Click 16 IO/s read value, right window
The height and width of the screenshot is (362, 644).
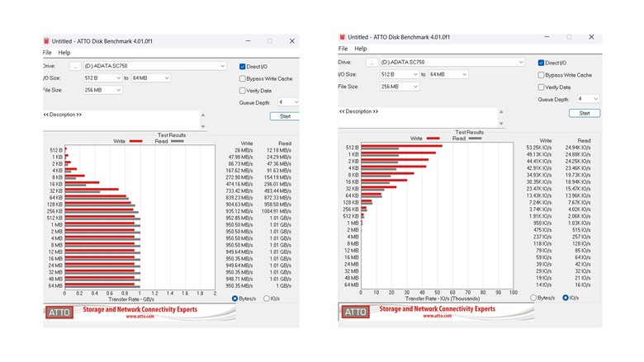pos(583,284)
